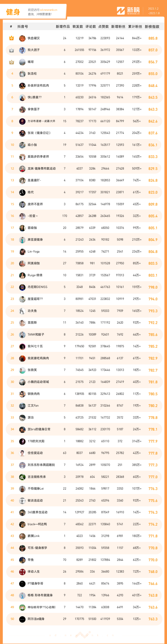Image resolution: width=167 pixels, height=644 pixels.
Task: Select rank 50 row 阿尔法α健身
Action: click(x=84, y=619)
